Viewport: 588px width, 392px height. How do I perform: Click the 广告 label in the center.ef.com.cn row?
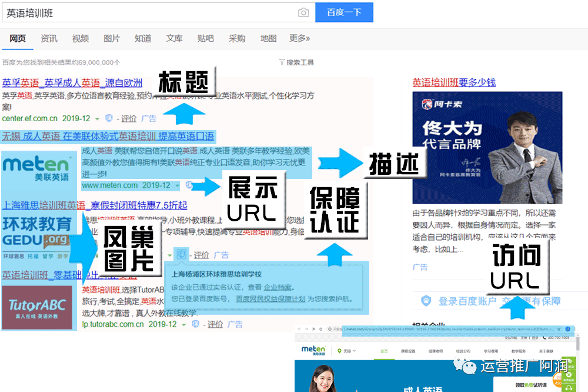coord(149,119)
